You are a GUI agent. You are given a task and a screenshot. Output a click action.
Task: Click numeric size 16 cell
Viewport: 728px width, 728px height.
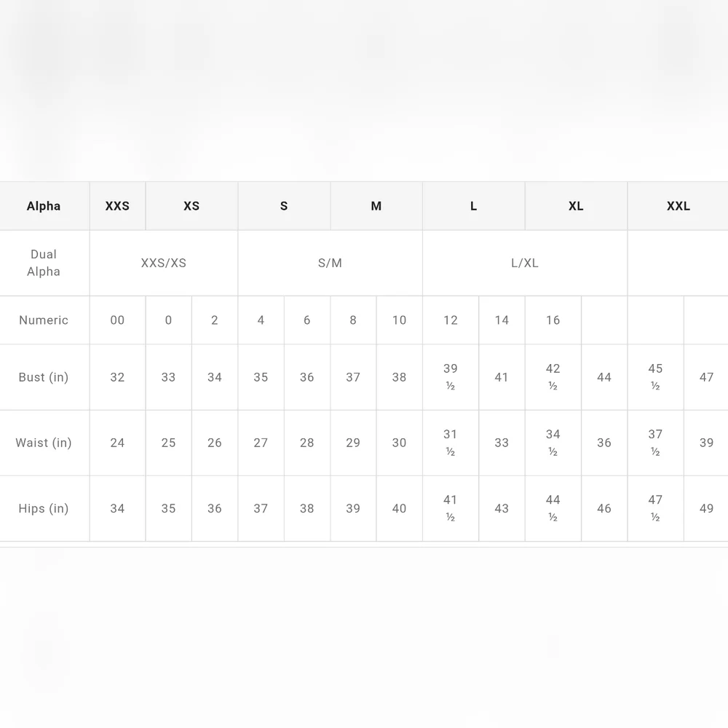coord(553,320)
